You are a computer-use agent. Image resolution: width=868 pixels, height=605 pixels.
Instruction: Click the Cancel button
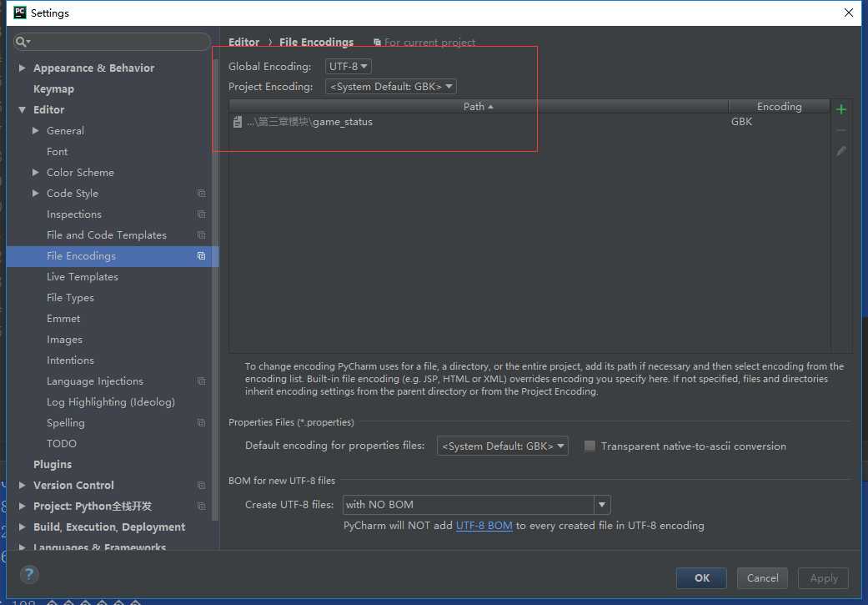tap(762, 577)
